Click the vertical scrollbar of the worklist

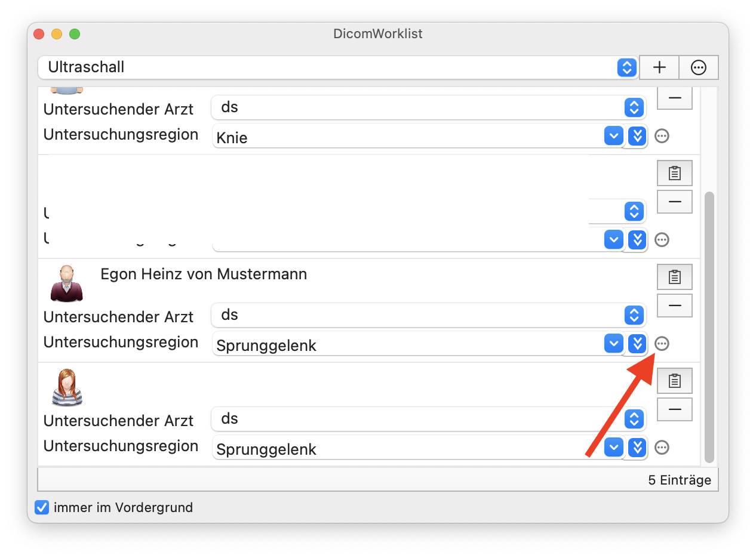(x=709, y=327)
